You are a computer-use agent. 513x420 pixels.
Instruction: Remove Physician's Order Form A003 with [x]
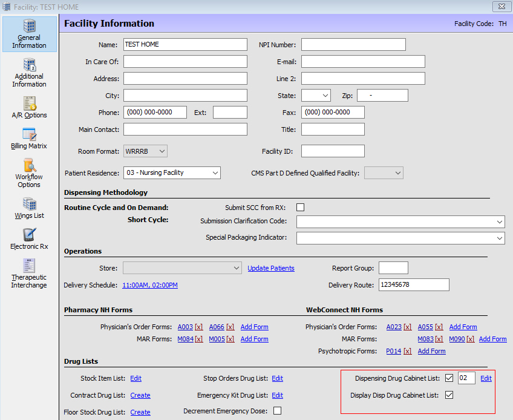point(198,327)
